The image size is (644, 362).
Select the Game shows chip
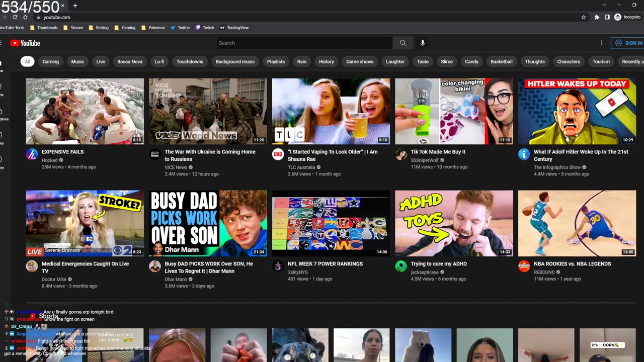[x=360, y=61]
